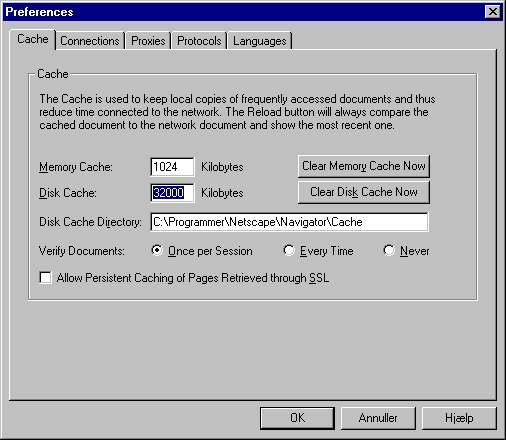
Task: Close the Preferences dialog with X
Action: [493, 12]
